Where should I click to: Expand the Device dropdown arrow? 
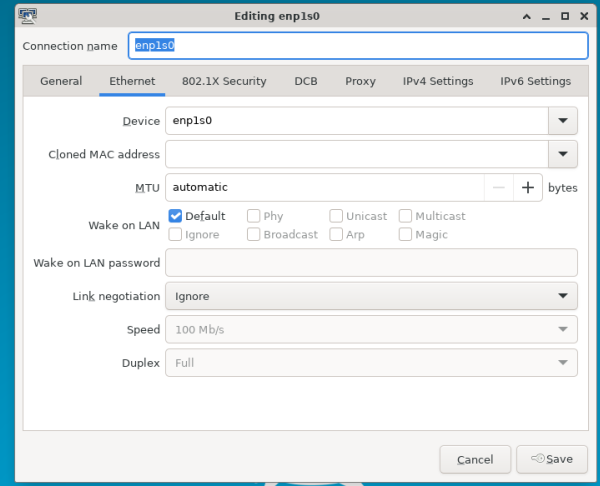click(x=563, y=121)
